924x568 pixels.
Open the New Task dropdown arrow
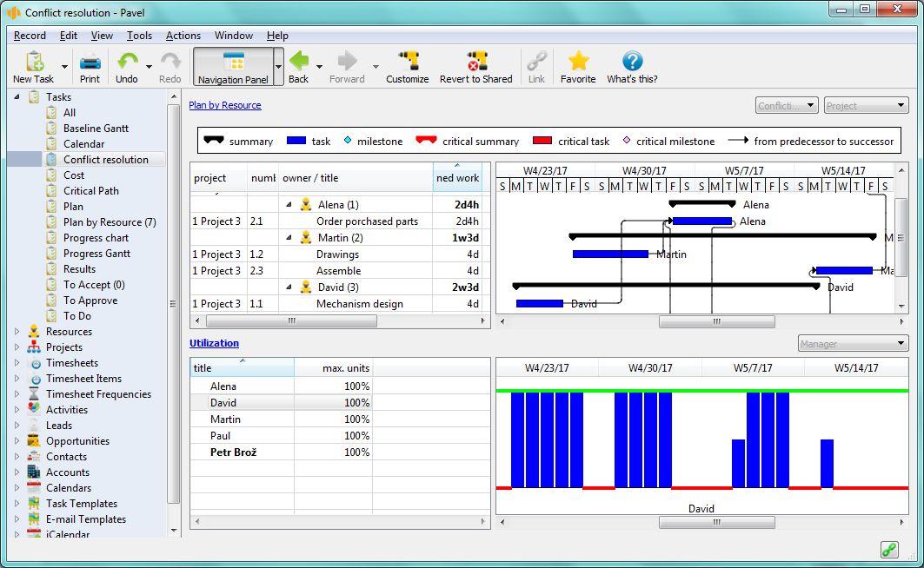click(64, 67)
